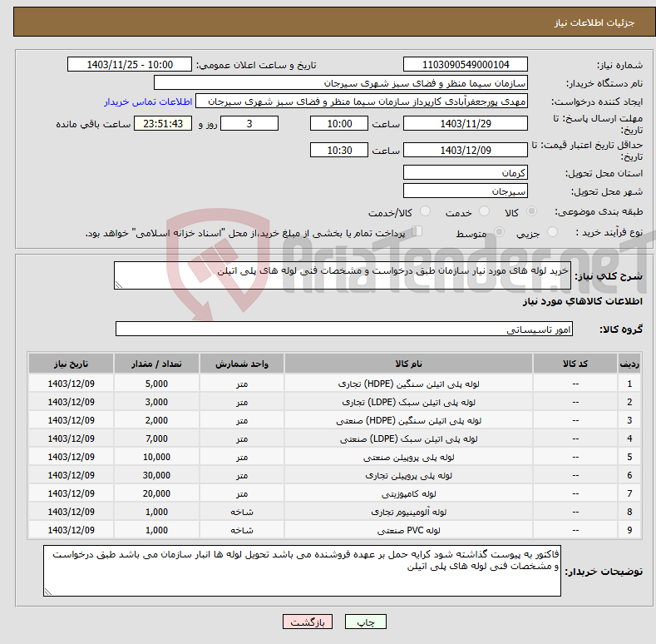Viewport: 656px width, 644px height.
Task: Select row لوله کامپوزیتی
Action: pyautogui.click(x=335, y=493)
